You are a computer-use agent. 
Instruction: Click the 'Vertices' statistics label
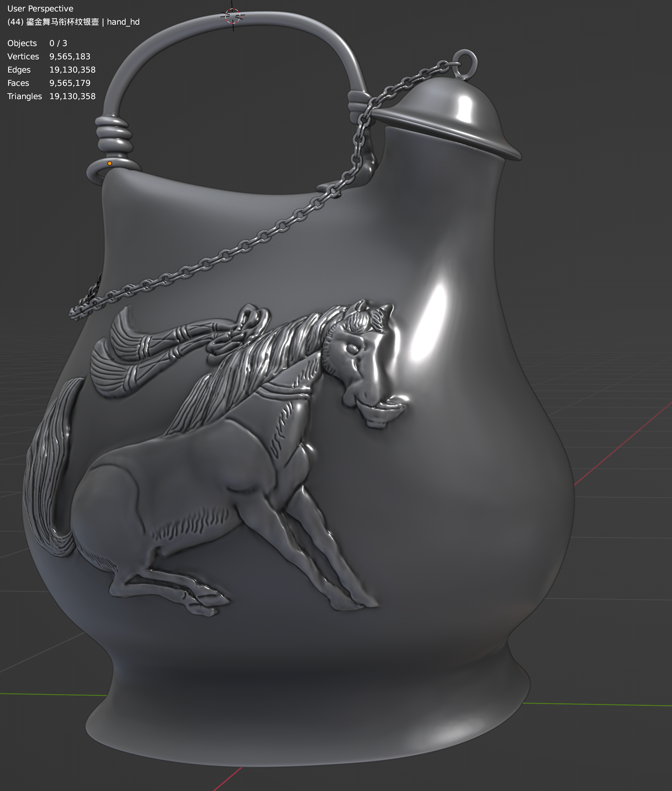[x=23, y=56]
